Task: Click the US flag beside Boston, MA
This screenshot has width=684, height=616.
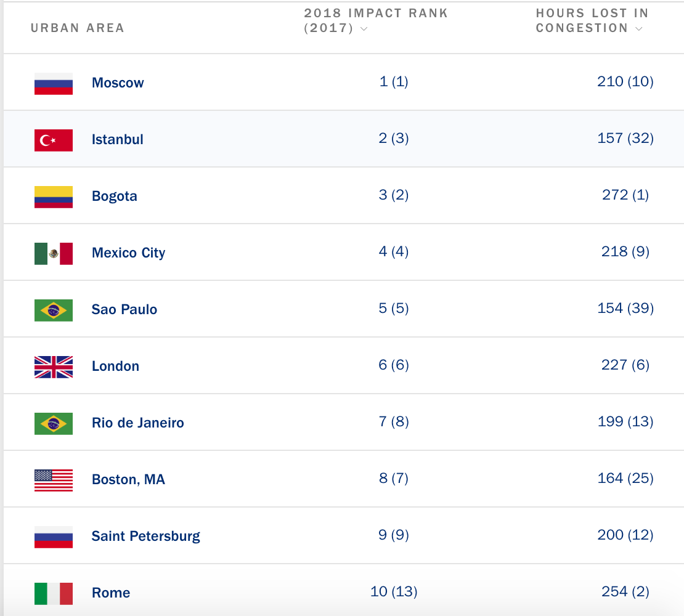Action: [x=54, y=480]
